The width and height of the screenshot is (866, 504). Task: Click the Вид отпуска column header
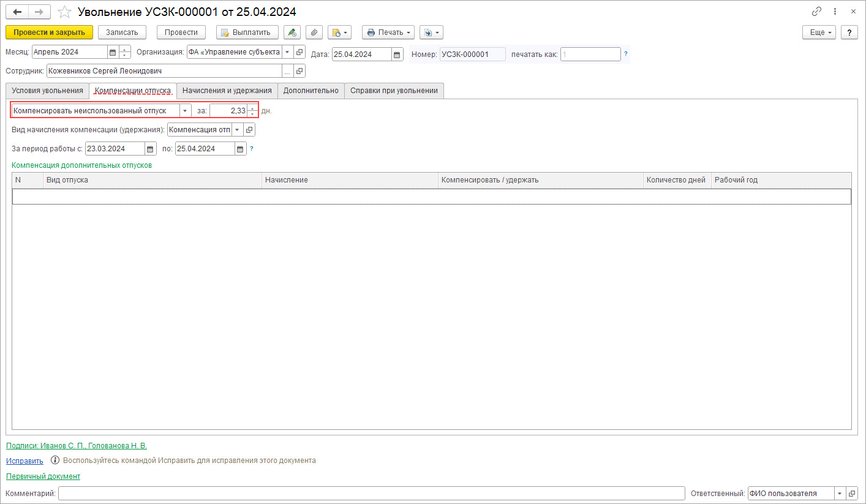click(x=152, y=180)
